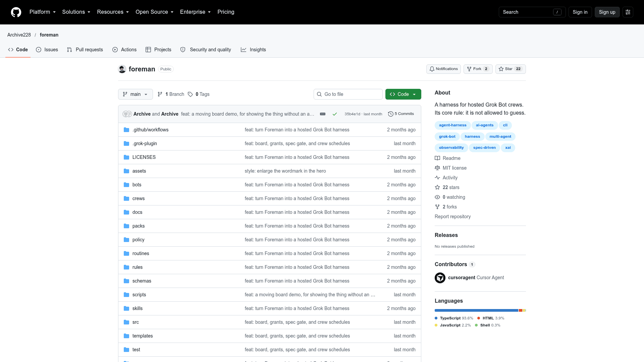
Task: Click the tag icon next to 0 Tags
Action: tap(190, 94)
